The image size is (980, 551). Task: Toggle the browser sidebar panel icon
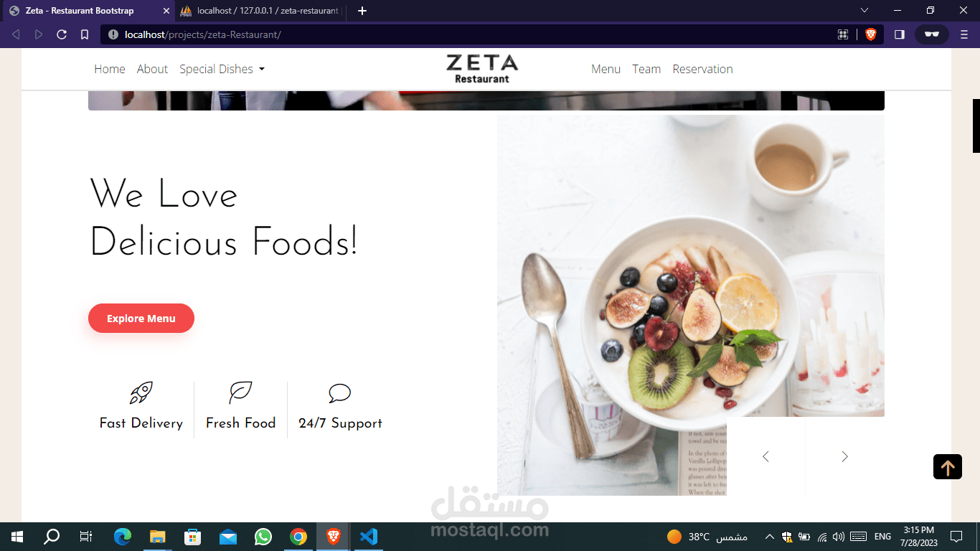[900, 34]
